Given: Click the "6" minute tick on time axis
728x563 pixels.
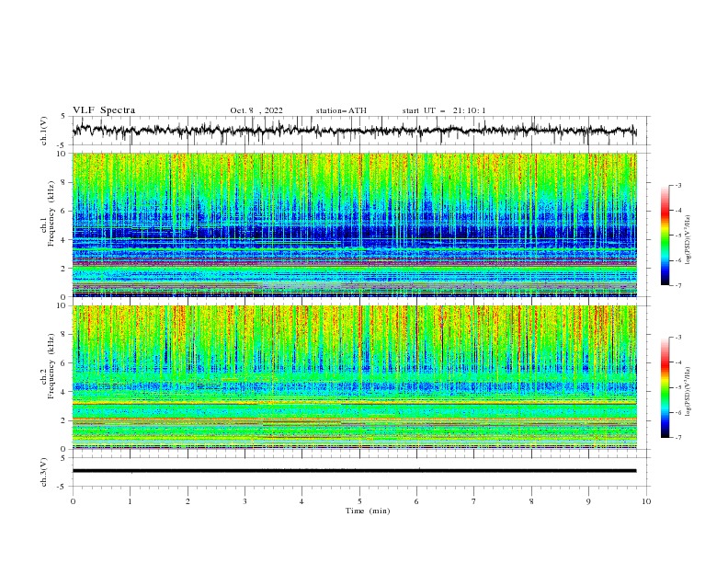Looking at the screenshot, I should pyautogui.click(x=416, y=501).
